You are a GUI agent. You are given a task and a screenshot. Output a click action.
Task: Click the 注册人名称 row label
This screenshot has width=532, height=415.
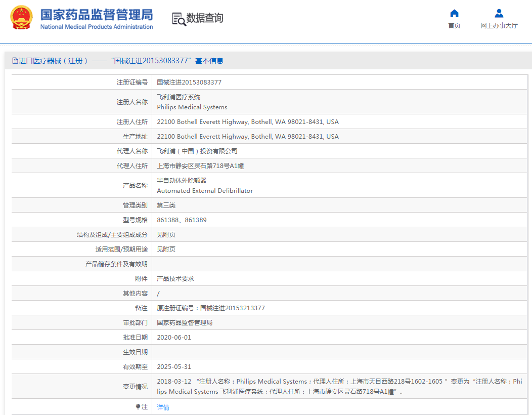point(132,102)
